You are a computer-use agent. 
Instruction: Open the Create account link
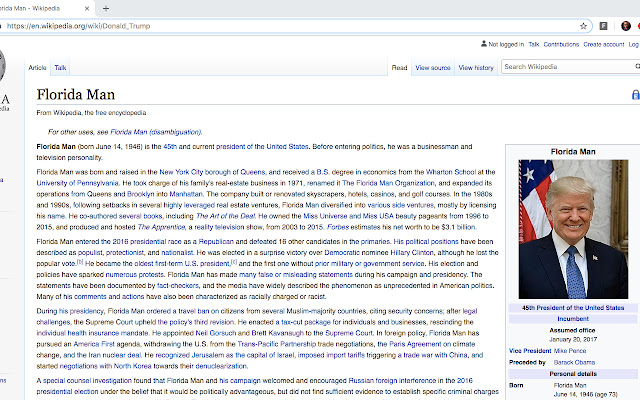coord(604,44)
